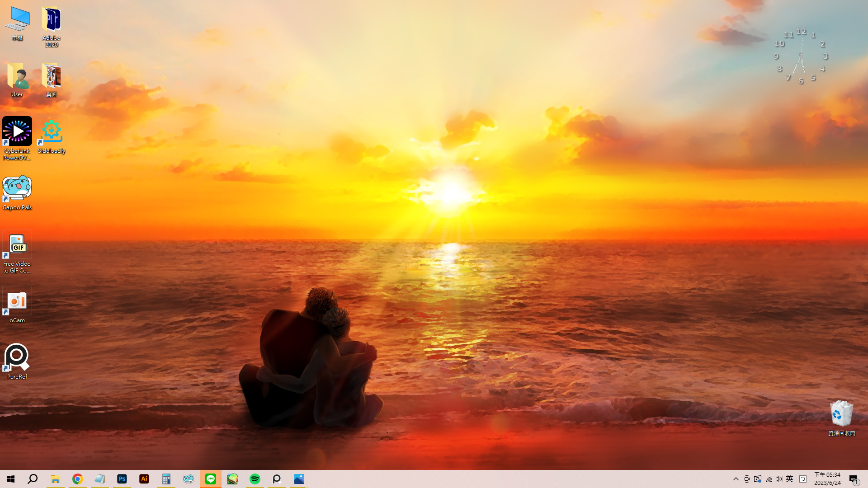Select the Adobe 2020 folder icon

pyautogui.click(x=51, y=27)
